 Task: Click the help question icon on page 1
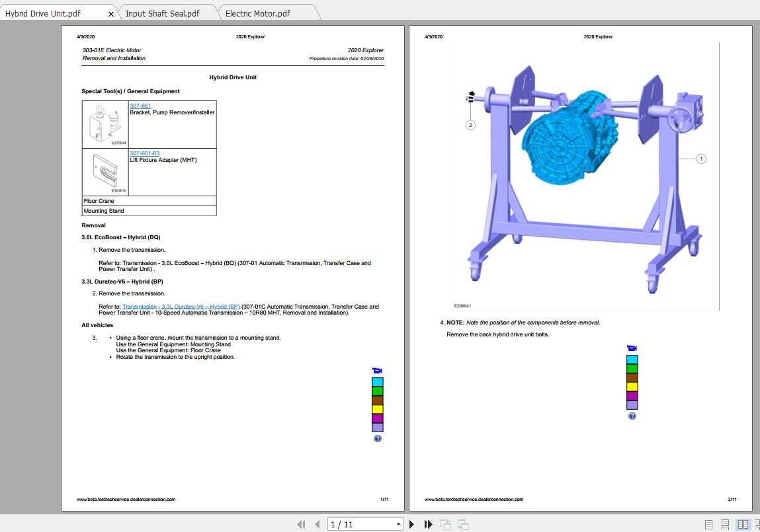(378, 439)
